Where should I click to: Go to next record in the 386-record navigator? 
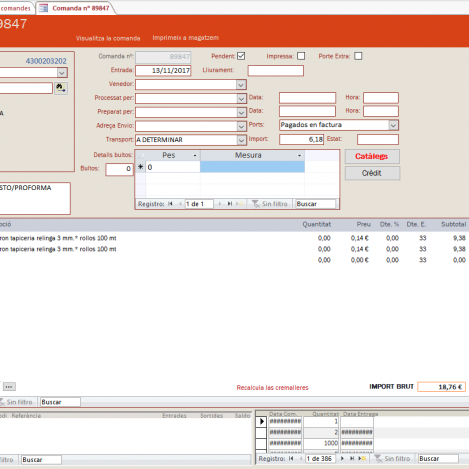pos(342,458)
